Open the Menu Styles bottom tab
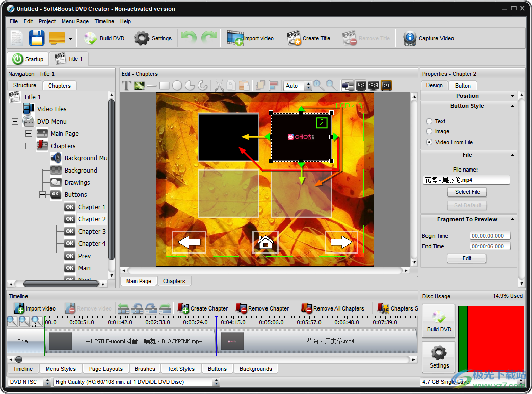The image size is (532, 394). tap(61, 369)
